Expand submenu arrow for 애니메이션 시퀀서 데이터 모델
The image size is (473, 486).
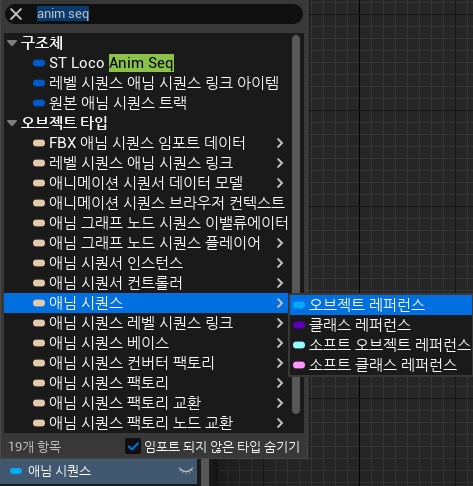click(280, 183)
